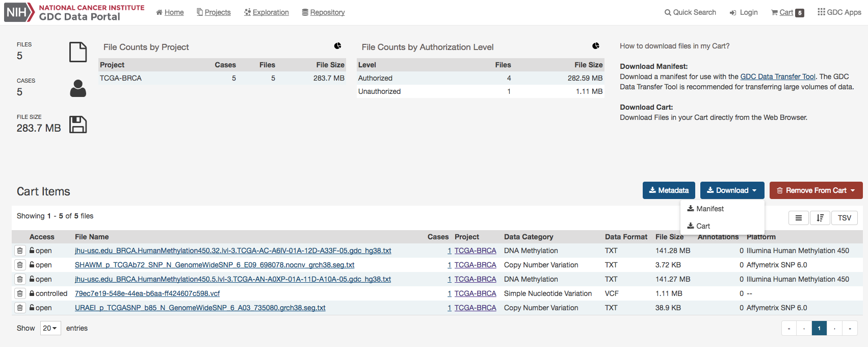Open the sort table icon button
The width and height of the screenshot is (868, 347).
tap(820, 218)
